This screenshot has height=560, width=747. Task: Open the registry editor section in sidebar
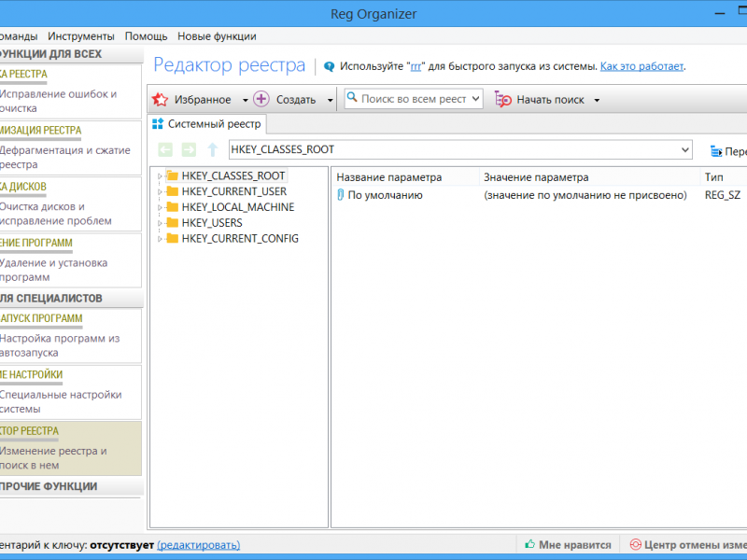[x=71, y=448]
